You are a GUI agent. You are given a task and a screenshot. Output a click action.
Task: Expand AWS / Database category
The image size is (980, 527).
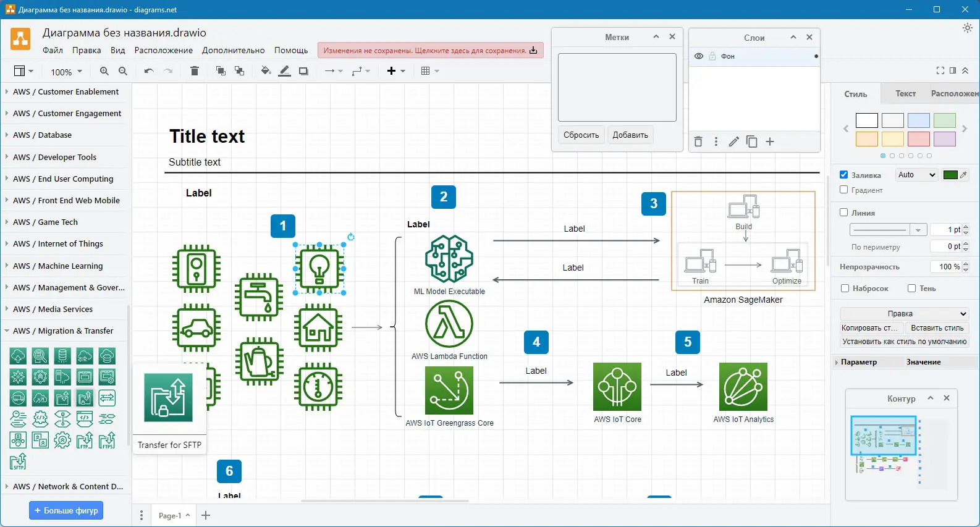point(42,135)
